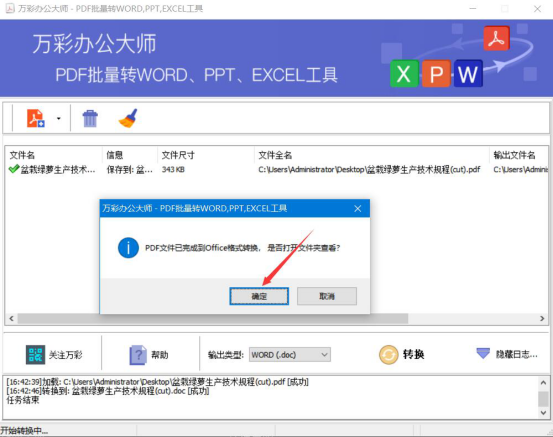553x437 pixels.
Task: Click the 取消 button in dialog
Action: click(327, 296)
